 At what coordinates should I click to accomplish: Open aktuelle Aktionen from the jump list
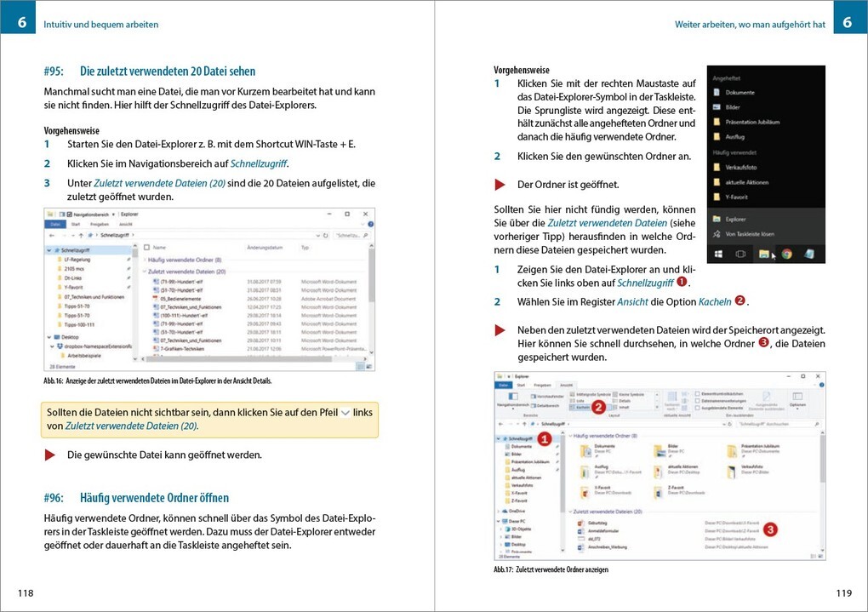click(766, 182)
